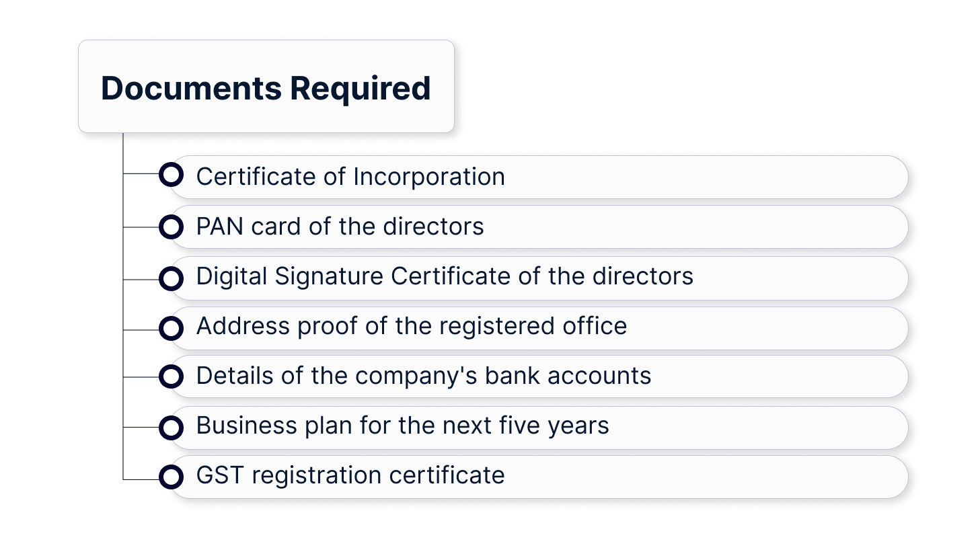This screenshot has width=980, height=560.
Task: Click the branch connector leading to PAN card
Action: (141, 227)
